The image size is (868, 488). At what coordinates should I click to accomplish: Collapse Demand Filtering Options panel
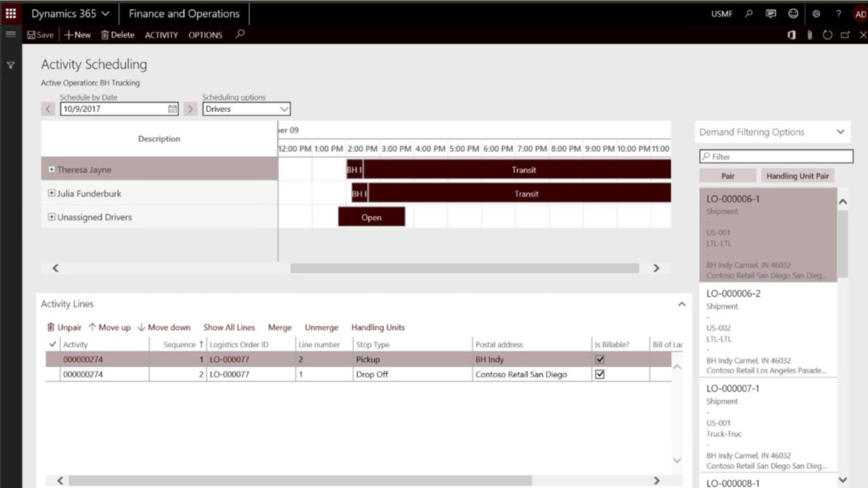point(840,132)
